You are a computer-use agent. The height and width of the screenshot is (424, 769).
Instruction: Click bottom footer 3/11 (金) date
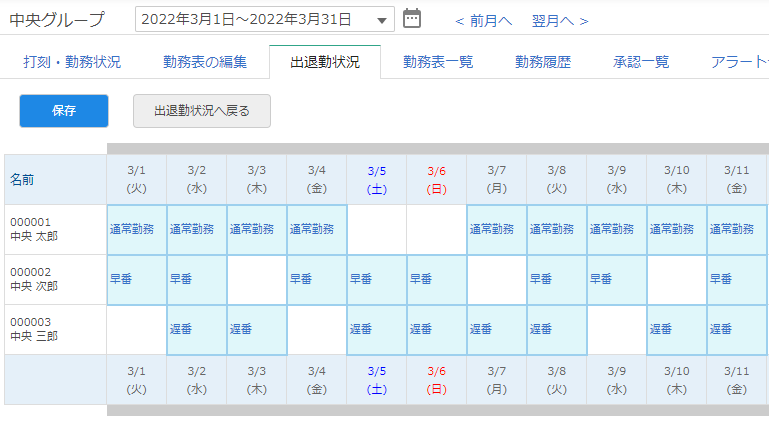click(737, 380)
